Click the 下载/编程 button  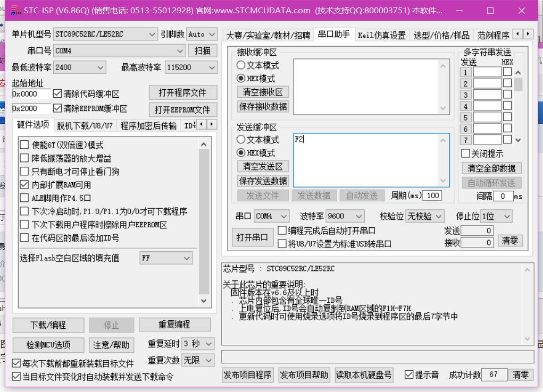point(49,325)
